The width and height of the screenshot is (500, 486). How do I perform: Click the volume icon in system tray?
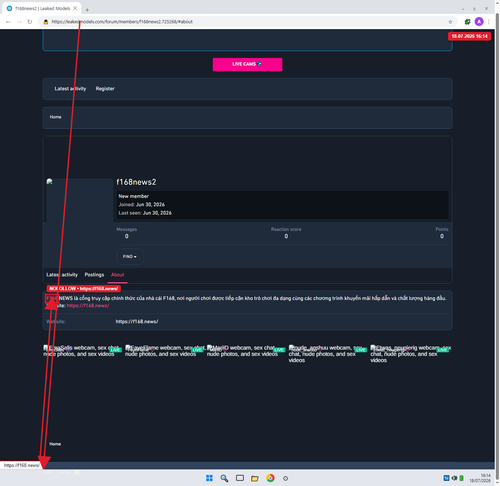[454, 478]
